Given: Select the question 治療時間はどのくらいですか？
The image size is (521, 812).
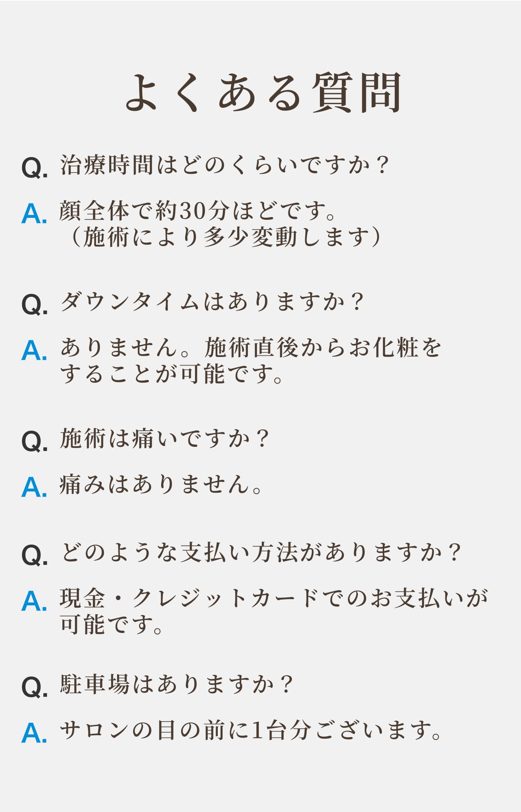Looking at the screenshot, I should point(225,165).
